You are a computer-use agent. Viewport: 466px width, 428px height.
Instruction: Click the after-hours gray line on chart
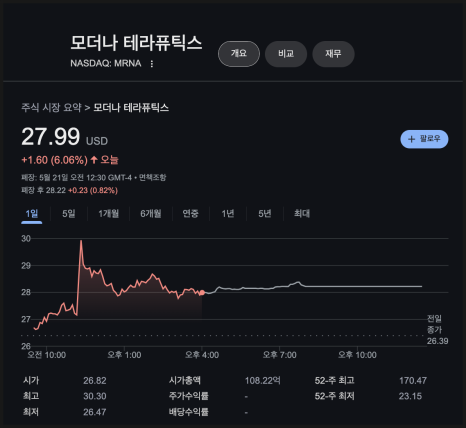(312, 286)
